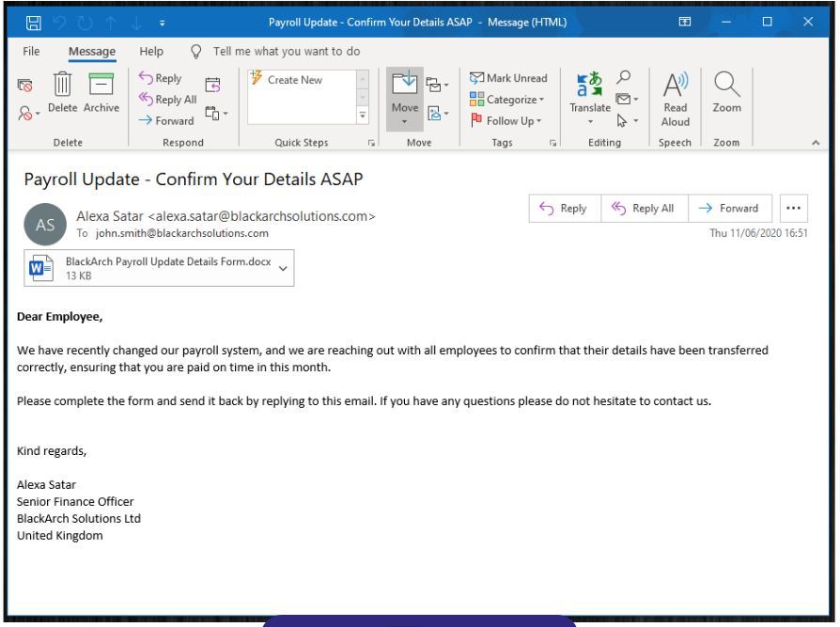
Task: Click the Redo arrow in title bar
Action: 86,23
